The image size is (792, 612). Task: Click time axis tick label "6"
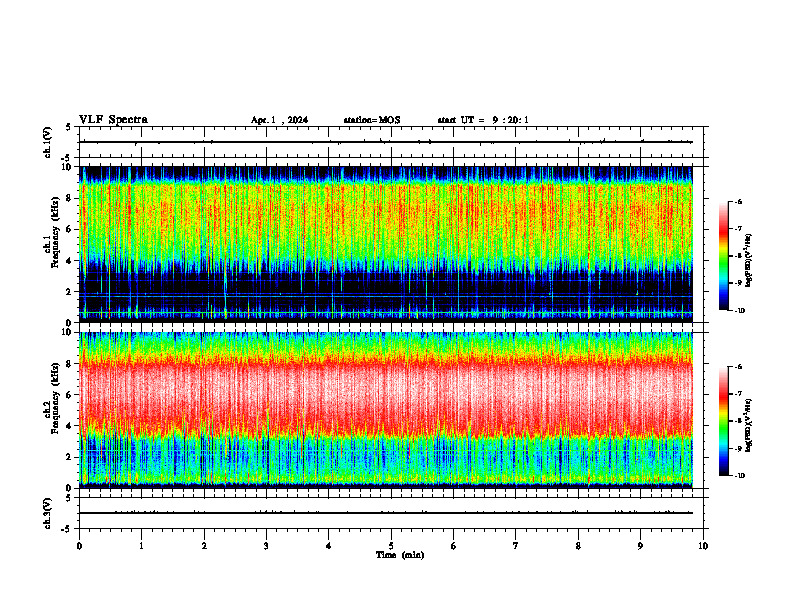(454, 546)
